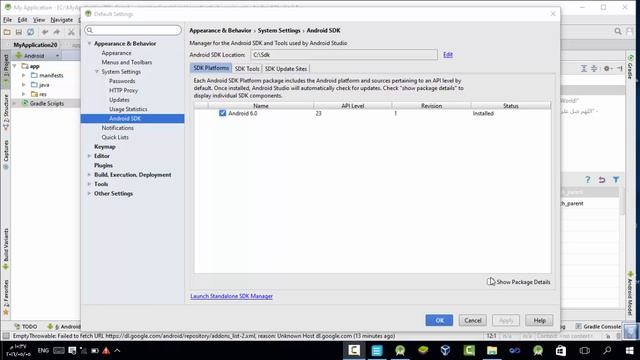Click the Cut scissors icon
The width and height of the screenshot is (640, 360).
[x=71, y=32]
